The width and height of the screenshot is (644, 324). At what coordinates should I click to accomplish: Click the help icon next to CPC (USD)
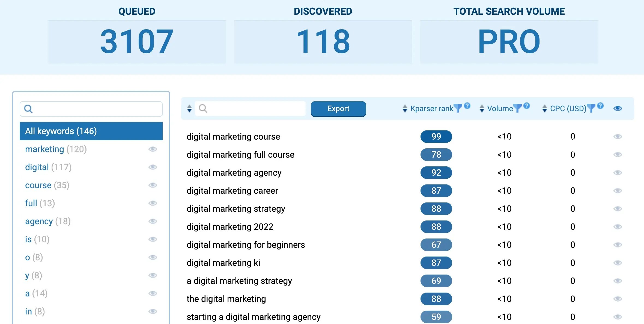[600, 106]
